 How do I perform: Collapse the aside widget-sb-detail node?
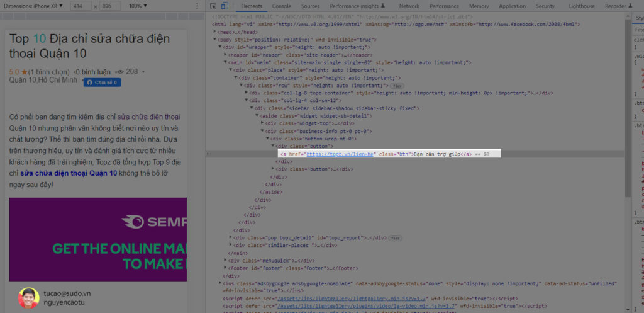coord(257,116)
